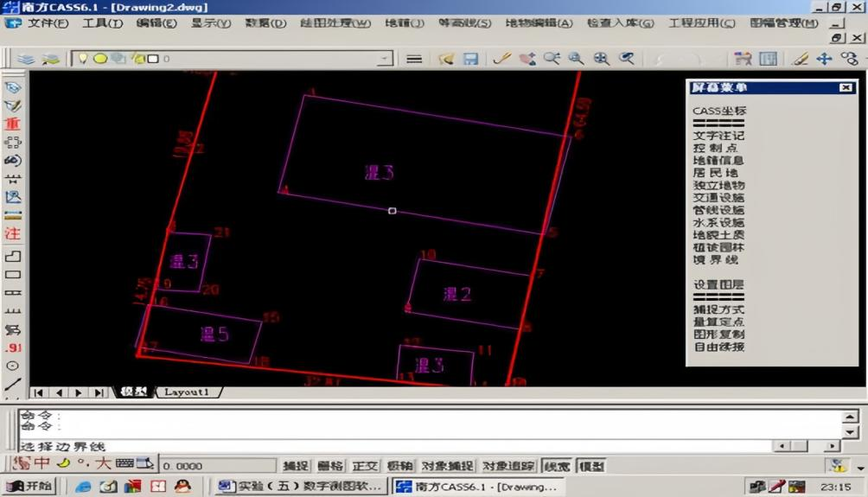Click the red 注 annotation tool icon
868x497 pixels.
click(x=12, y=233)
